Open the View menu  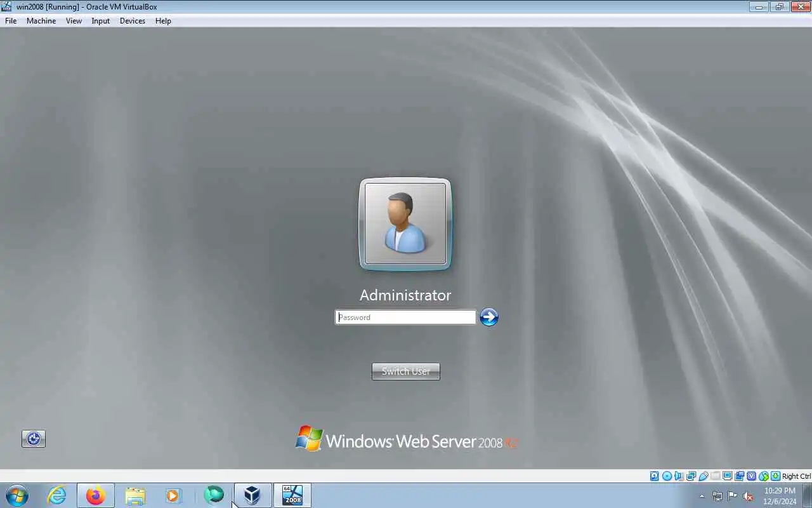[x=74, y=21]
